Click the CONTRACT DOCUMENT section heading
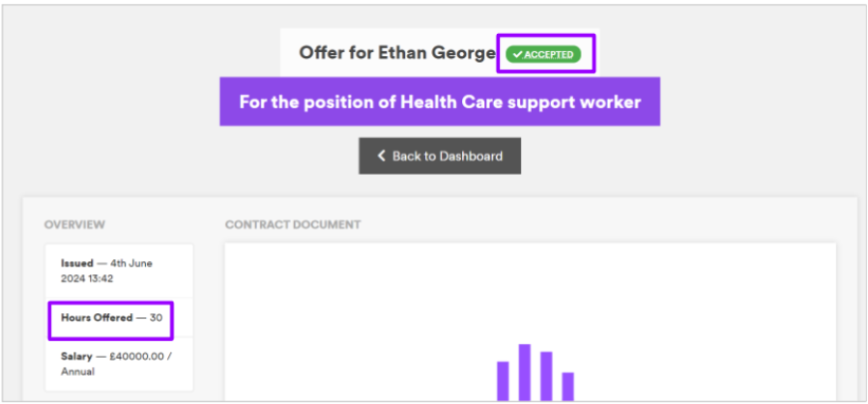 point(293,225)
